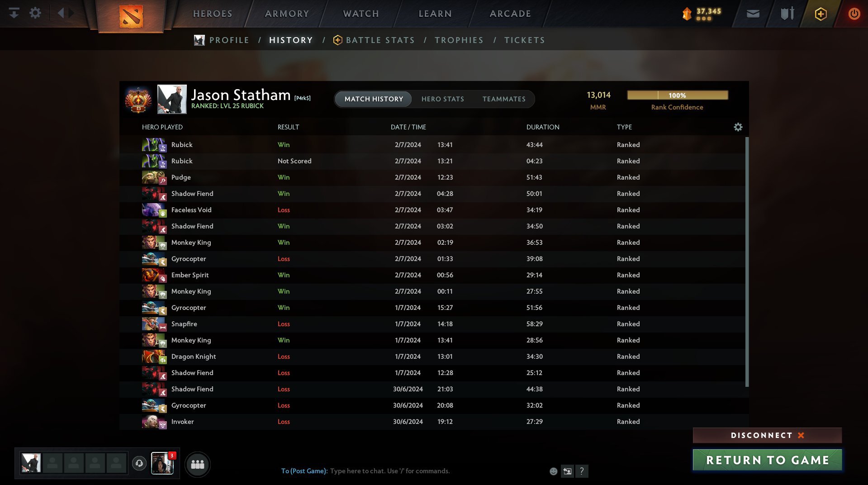Click the Disconnect button
The width and height of the screenshot is (868, 485).
767,435
